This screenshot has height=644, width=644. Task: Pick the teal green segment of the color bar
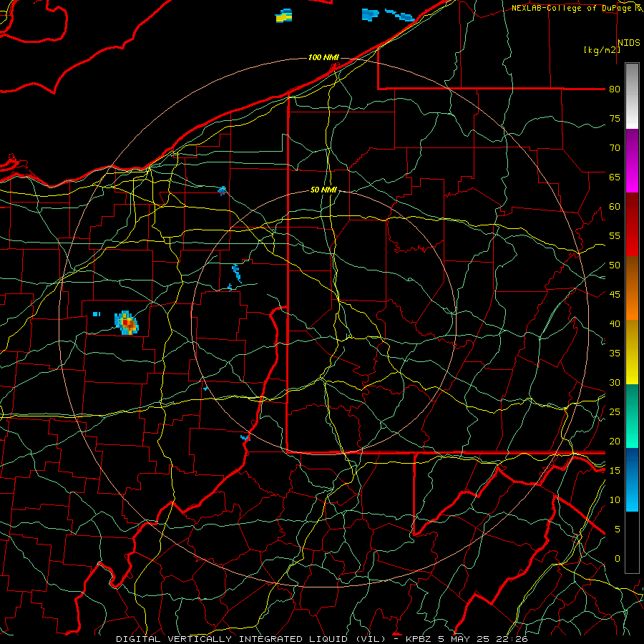632,416
